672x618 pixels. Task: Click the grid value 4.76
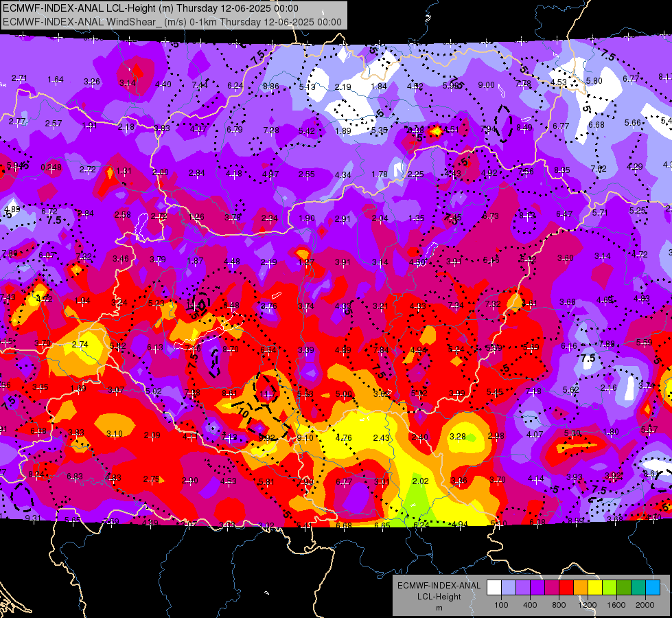344,437
